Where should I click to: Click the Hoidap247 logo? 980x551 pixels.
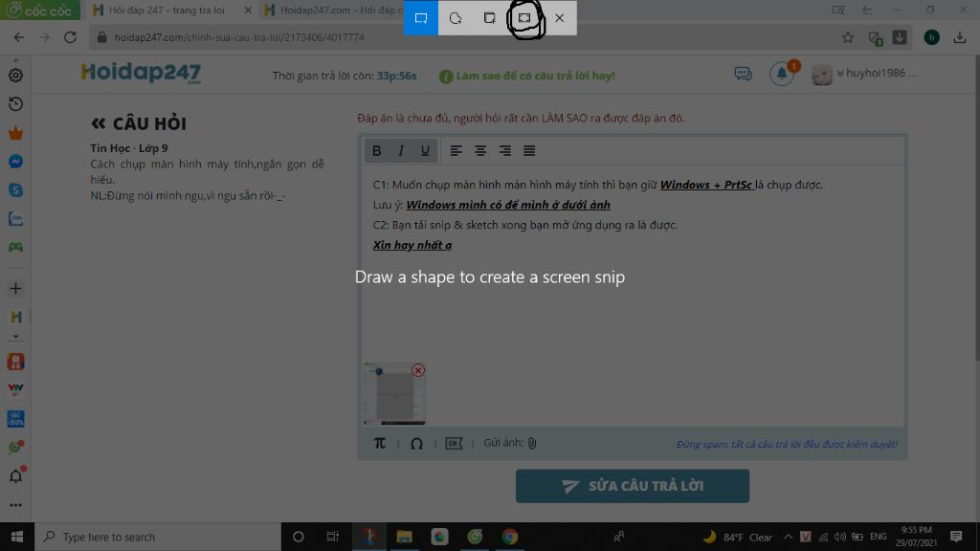tap(141, 73)
